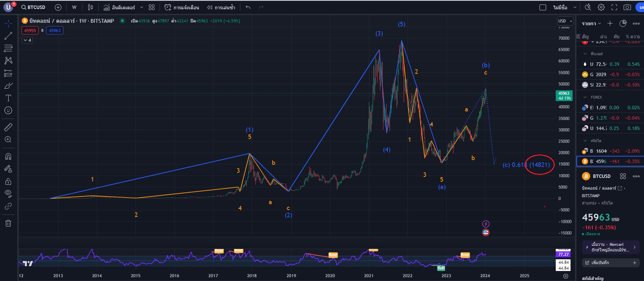Open the details panel more options menu
This screenshot has width=644, height=281.
[636, 176]
